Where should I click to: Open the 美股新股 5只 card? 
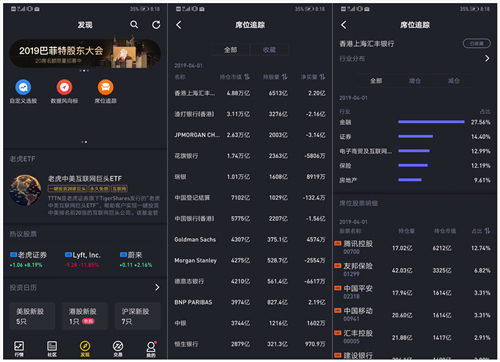32,316
